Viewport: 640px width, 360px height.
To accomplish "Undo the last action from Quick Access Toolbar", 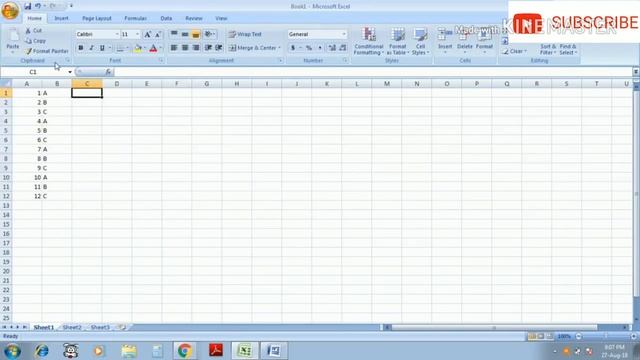I will point(38,6).
